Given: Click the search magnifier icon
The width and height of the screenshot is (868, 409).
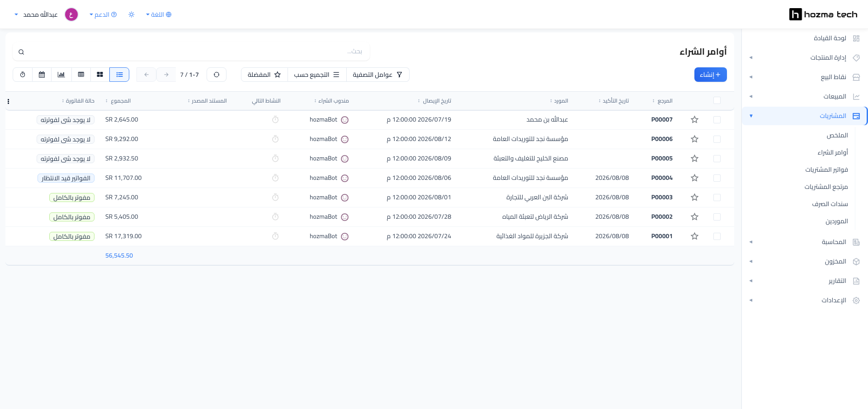Looking at the screenshot, I should [x=21, y=52].
